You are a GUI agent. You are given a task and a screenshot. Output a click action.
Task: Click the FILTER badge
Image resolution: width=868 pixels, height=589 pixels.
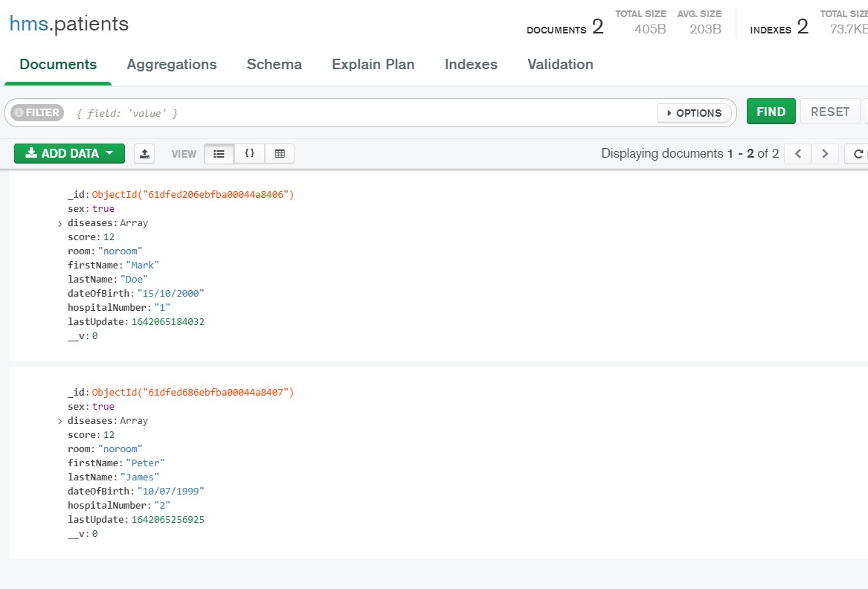36,112
